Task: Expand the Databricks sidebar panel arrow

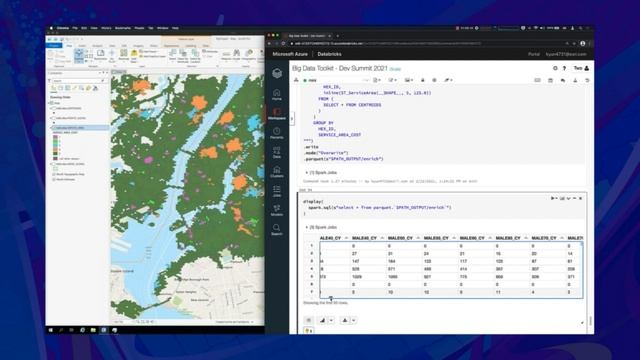Action: click(292, 119)
